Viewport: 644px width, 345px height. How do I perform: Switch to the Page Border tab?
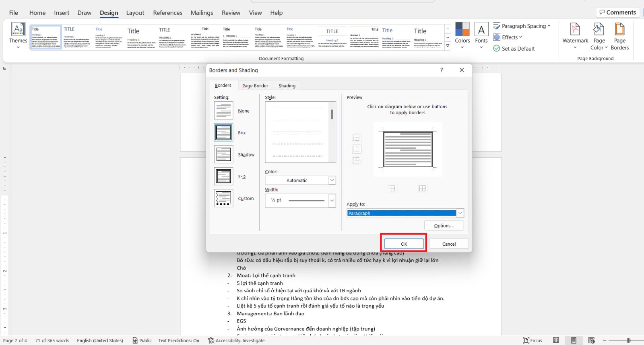pos(255,86)
